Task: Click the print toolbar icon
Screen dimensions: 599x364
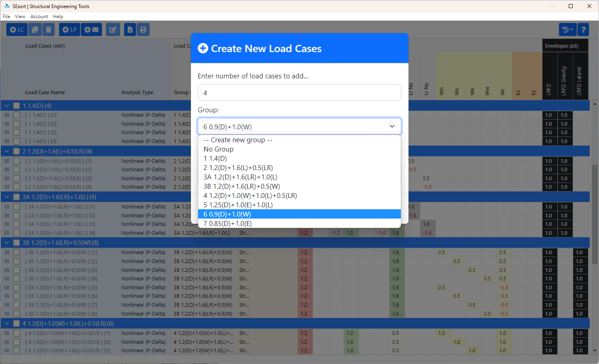Action: 143,29
